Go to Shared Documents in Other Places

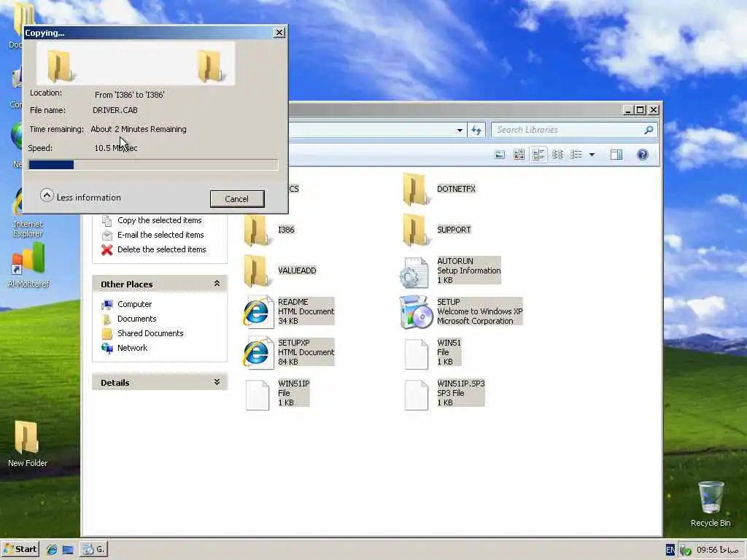coord(150,333)
